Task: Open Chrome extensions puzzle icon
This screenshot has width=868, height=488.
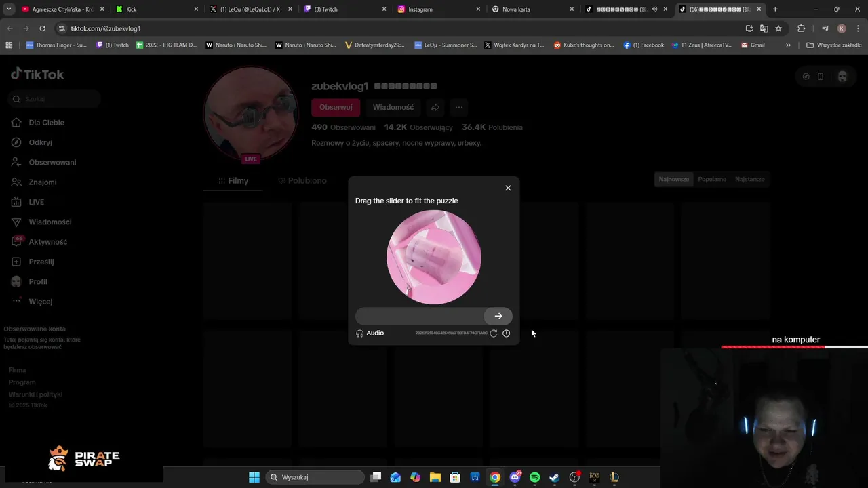Action: [x=802, y=28]
